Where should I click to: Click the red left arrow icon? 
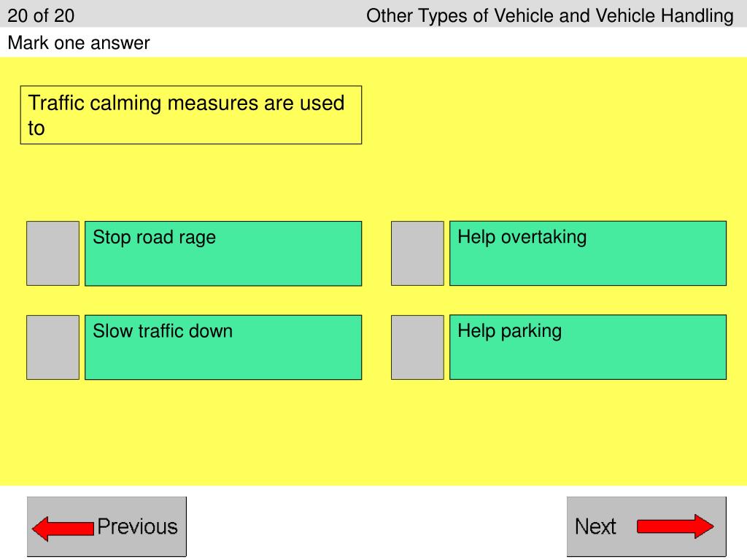point(63,528)
